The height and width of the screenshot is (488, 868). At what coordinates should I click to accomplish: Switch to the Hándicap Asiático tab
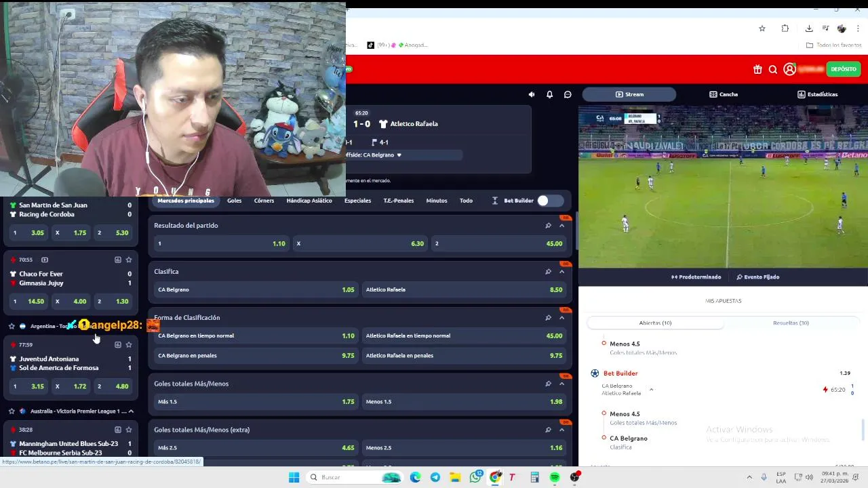pyautogui.click(x=309, y=201)
